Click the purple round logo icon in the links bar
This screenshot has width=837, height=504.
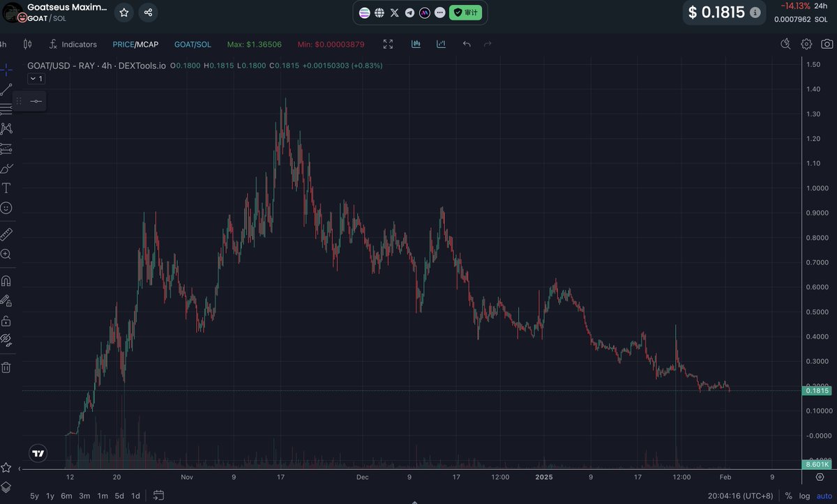pyautogui.click(x=424, y=13)
